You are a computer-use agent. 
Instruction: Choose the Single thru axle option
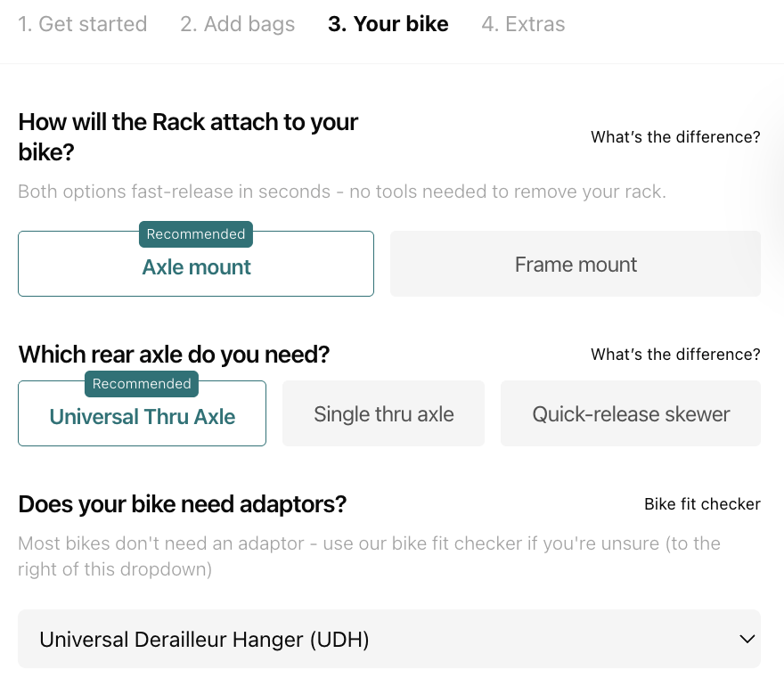383,414
